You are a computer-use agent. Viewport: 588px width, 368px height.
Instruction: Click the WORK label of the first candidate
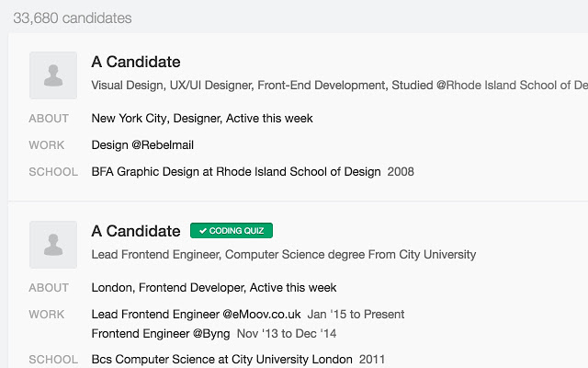tap(47, 144)
